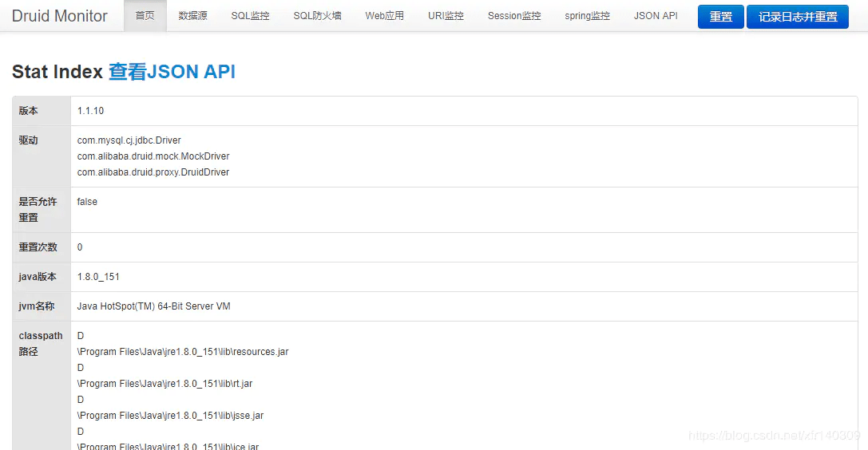The width and height of the screenshot is (868, 450).
Task: Select the Web应用 tab
Action: coord(384,16)
